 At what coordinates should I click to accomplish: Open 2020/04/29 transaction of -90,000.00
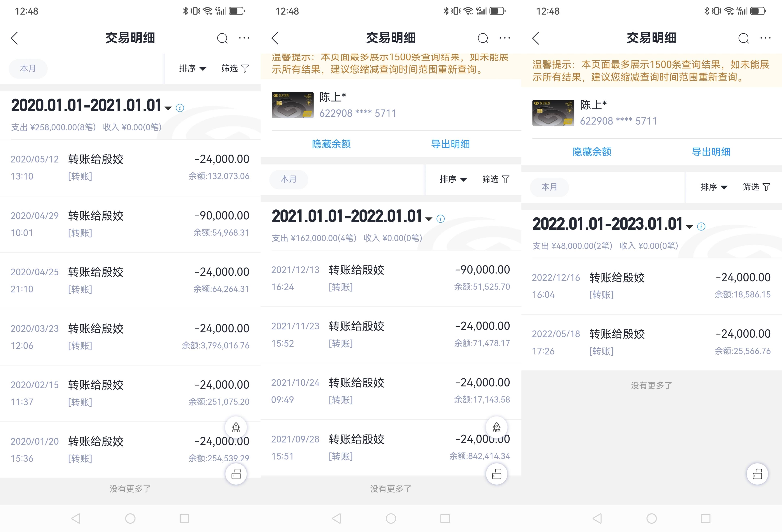[130, 224]
